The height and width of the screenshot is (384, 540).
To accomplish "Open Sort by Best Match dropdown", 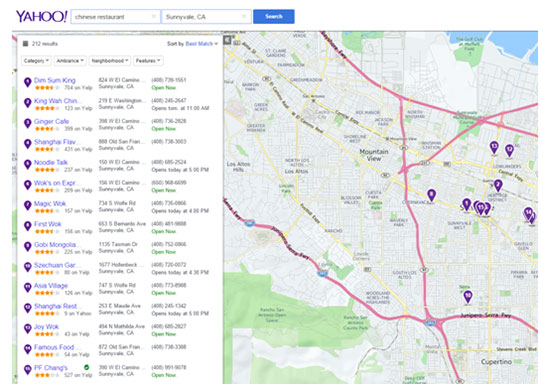I will [201, 44].
